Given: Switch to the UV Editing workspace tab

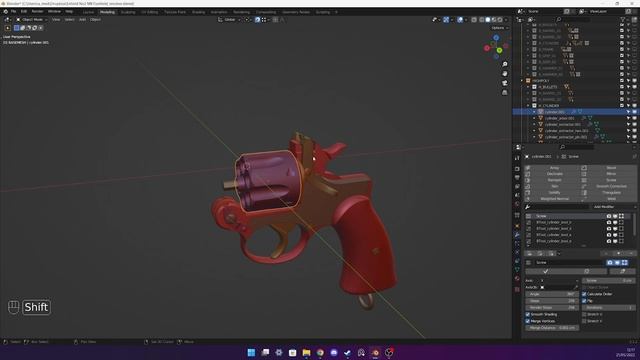Looking at the screenshot, I should pyautogui.click(x=149, y=12).
